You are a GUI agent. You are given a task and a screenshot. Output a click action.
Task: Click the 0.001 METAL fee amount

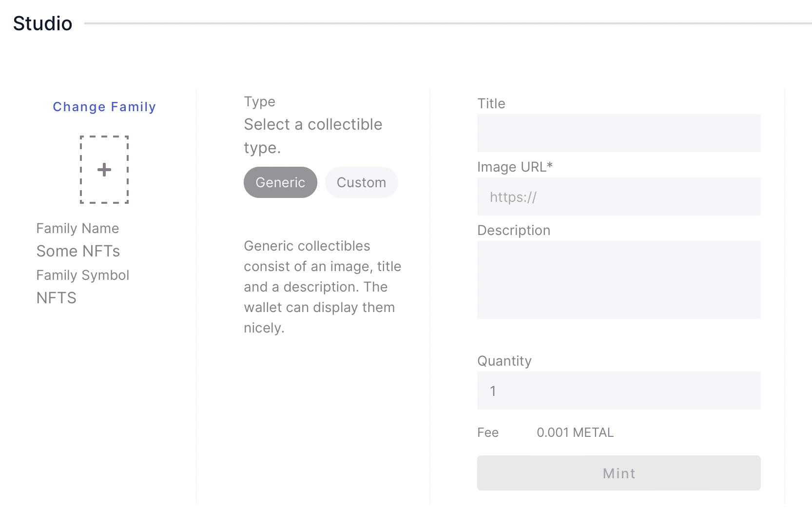click(575, 432)
